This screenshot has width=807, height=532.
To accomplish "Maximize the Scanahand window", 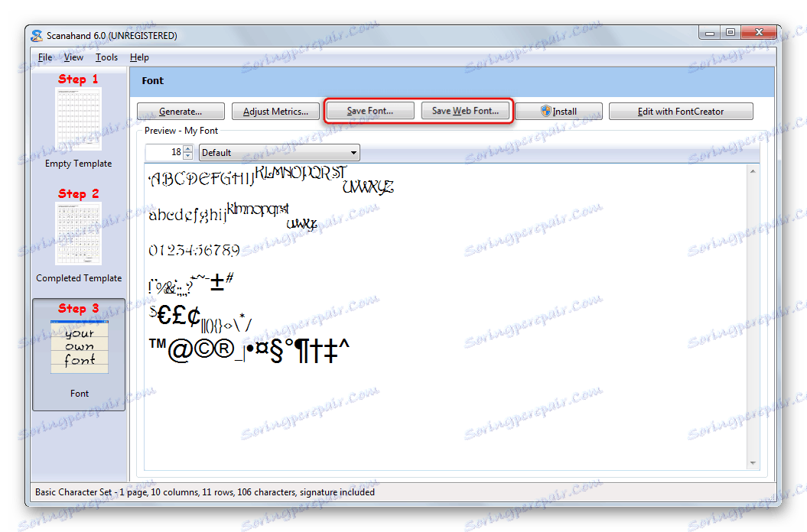I will (x=731, y=33).
